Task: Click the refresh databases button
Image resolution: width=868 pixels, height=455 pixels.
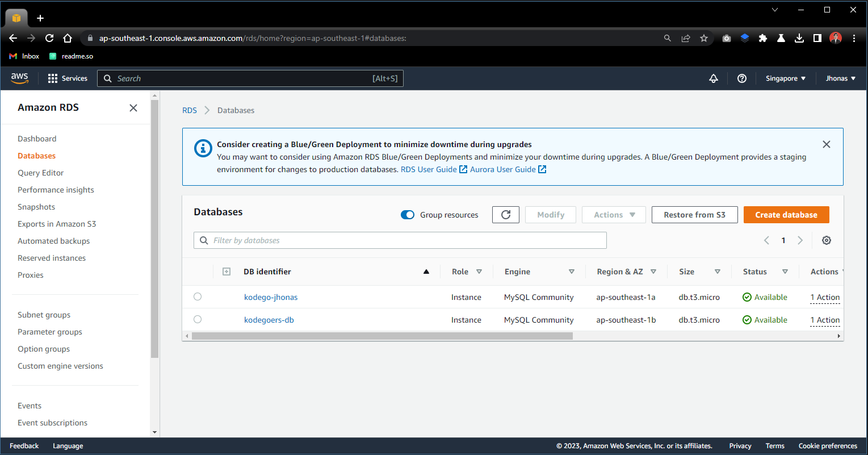Action: 506,215
